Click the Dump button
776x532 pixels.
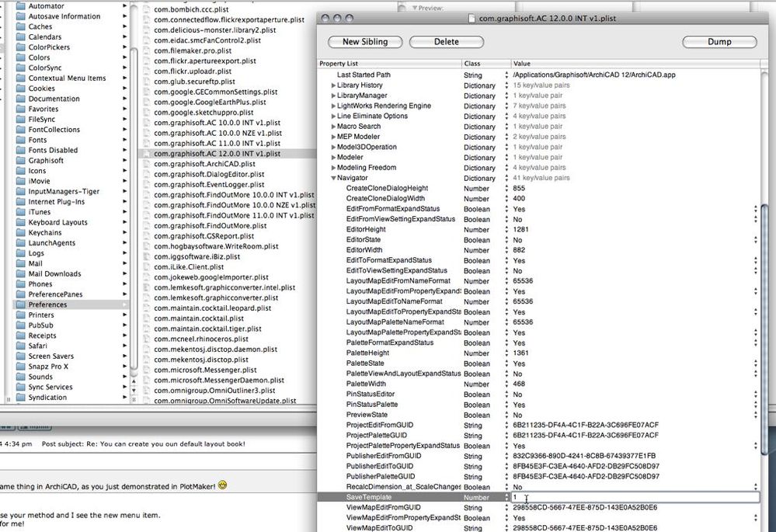pos(719,42)
